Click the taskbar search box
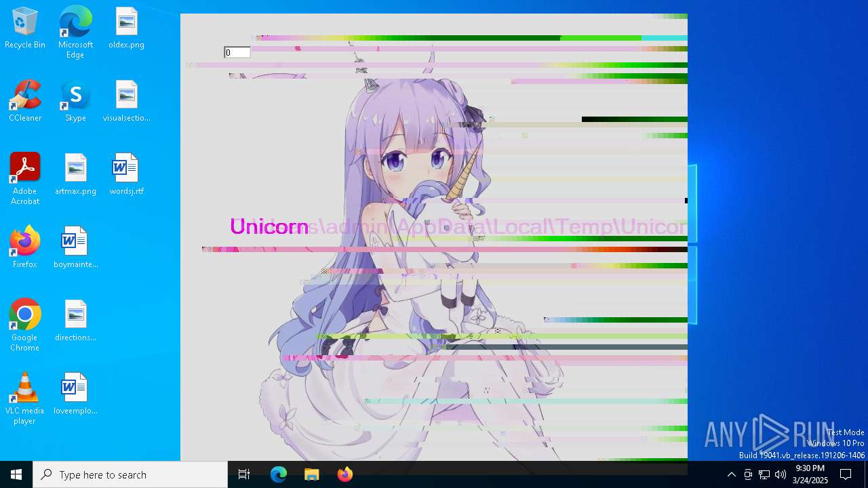 (130, 474)
